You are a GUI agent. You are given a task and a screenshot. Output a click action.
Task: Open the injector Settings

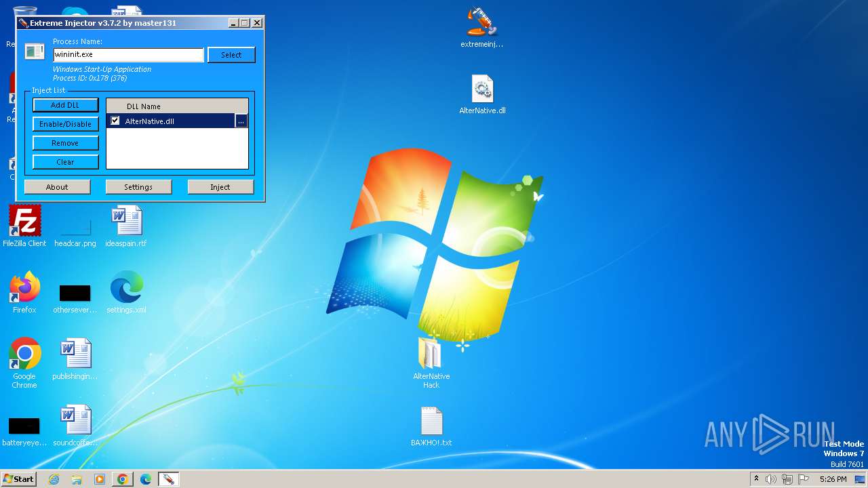click(138, 187)
